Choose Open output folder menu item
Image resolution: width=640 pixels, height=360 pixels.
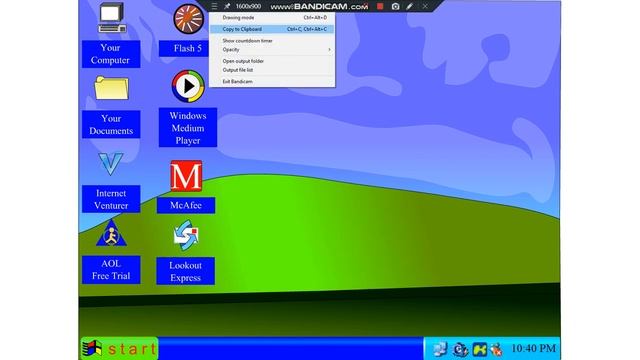pos(272,61)
